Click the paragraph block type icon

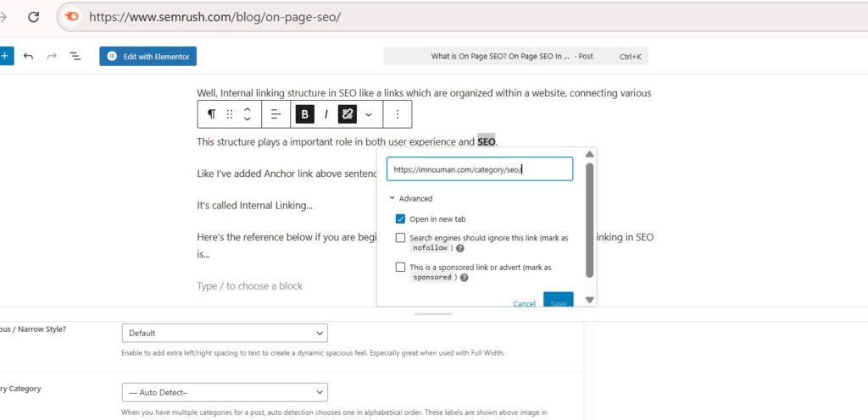pos(211,114)
